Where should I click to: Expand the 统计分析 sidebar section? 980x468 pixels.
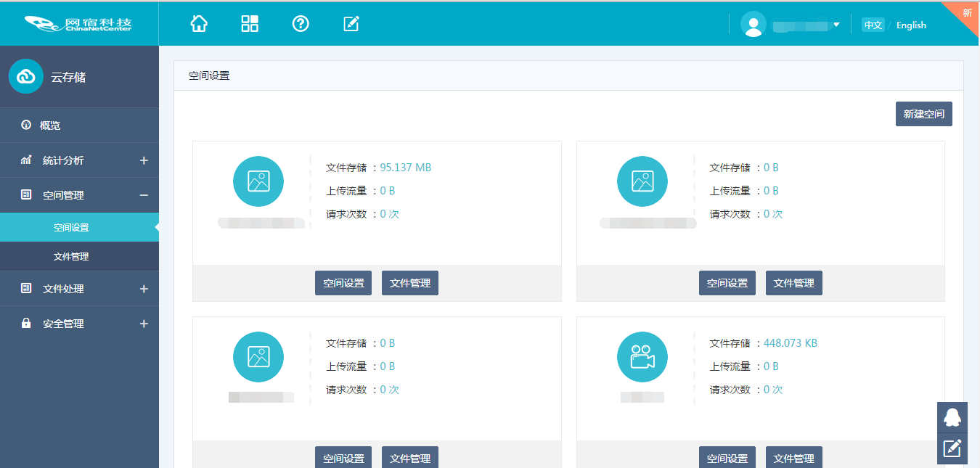tap(144, 160)
